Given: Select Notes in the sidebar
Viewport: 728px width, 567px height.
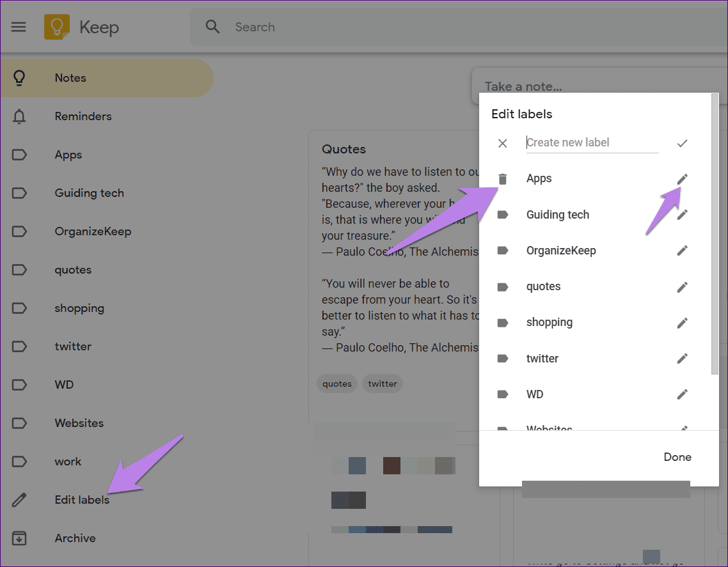Looking at the screenshot, I should click(70, 77).
